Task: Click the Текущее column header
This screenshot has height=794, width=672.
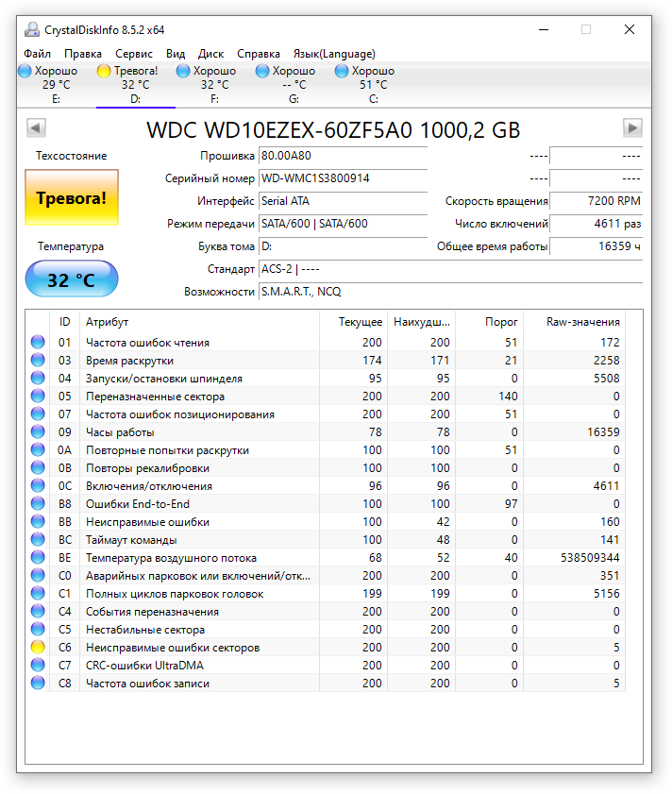Action: click(353, 322)
